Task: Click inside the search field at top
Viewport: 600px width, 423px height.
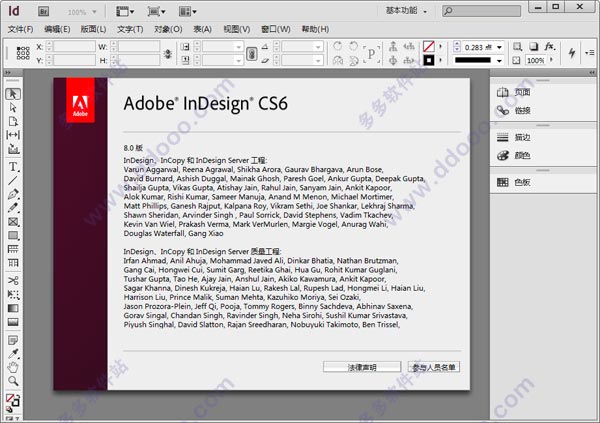Action: (x=481, y=11)
